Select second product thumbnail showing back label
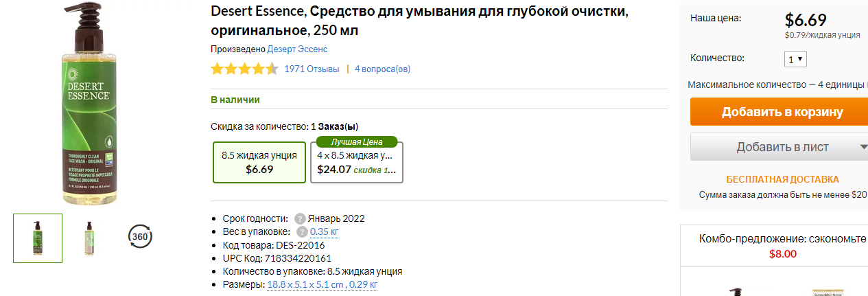 (88, 238)
